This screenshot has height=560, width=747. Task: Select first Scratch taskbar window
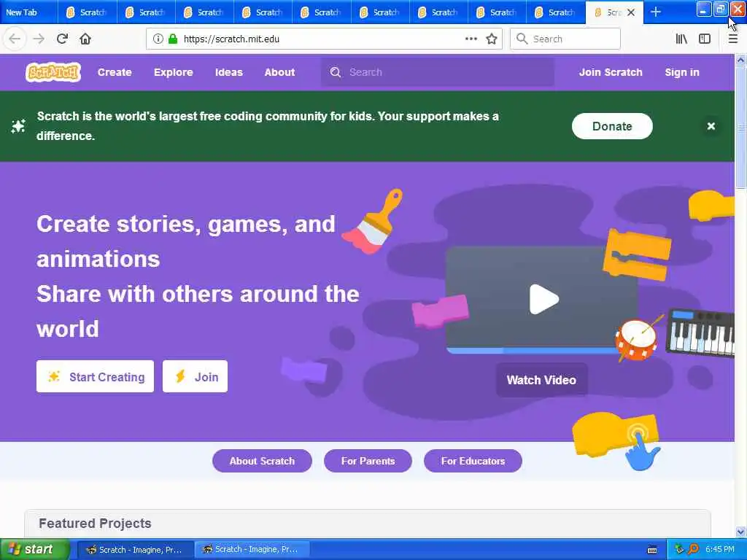pos(135,550)
